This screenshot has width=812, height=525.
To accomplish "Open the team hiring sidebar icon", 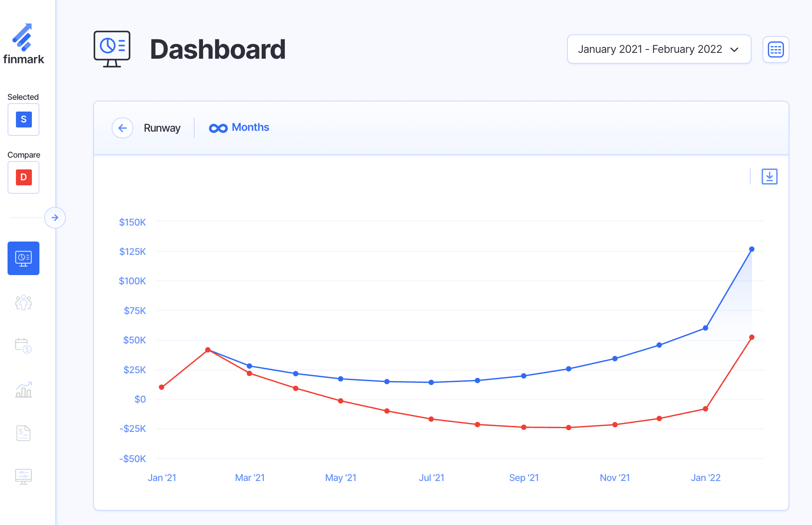I will point(23,302).
